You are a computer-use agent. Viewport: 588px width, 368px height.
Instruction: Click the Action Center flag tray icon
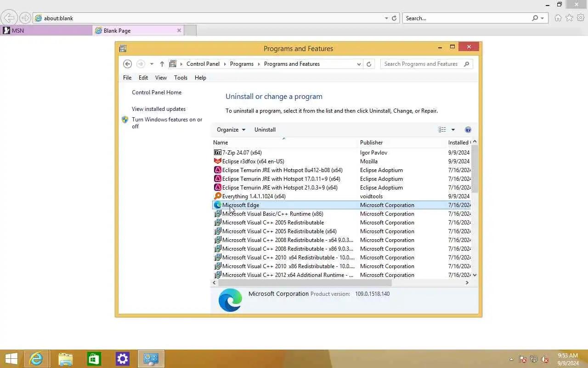(x=523, y=359)
